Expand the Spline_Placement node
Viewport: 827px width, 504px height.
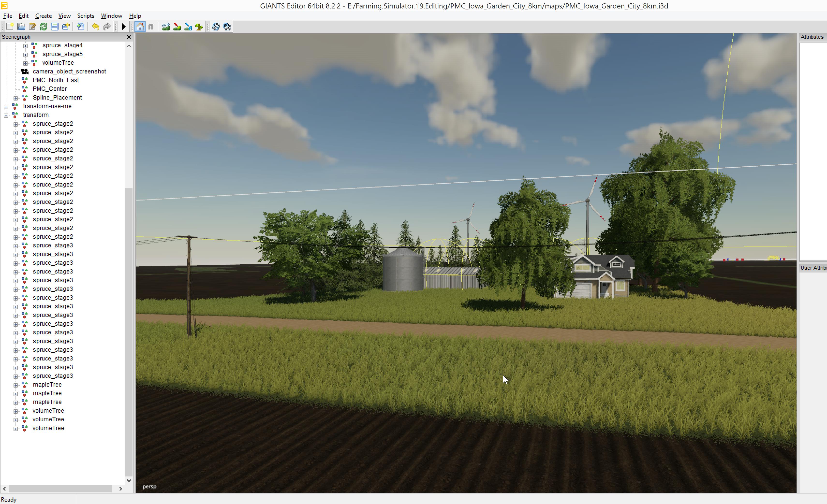pyautogui.click(x=16, y=98)
